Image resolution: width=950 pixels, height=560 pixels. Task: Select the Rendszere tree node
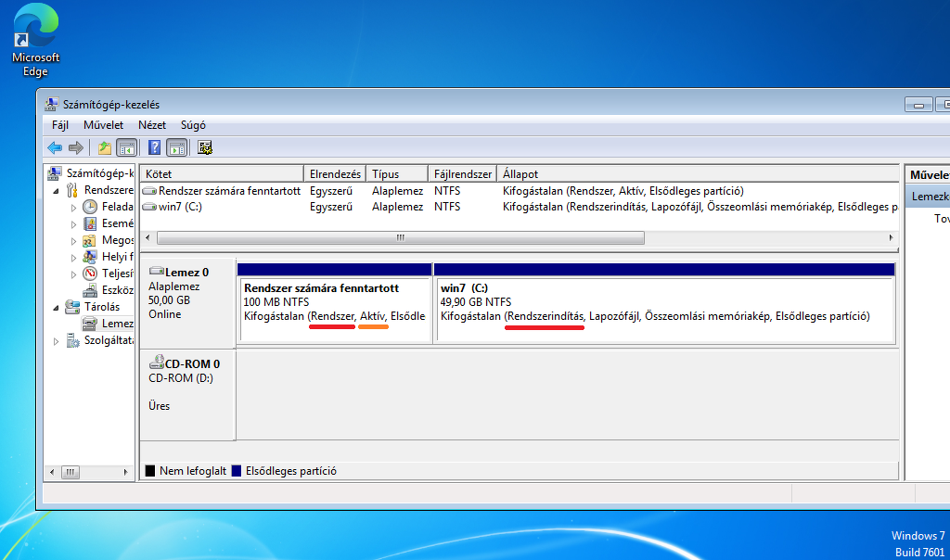point(109,190)
